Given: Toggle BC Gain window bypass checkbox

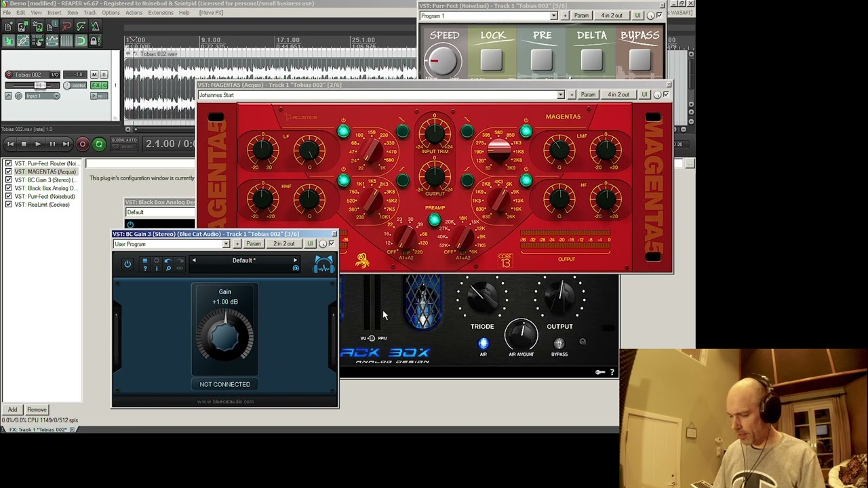Looking at the screenshot, I should (332, 243).
